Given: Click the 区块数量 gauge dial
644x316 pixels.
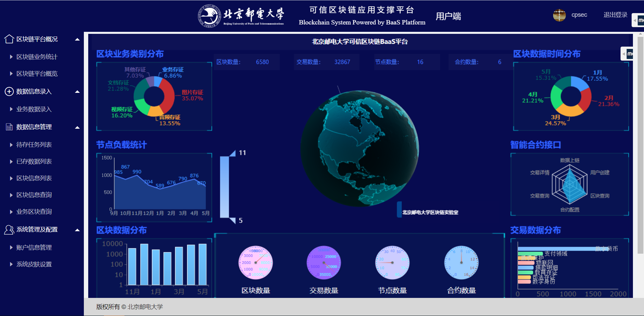Looking at the screenshot, I should click(256, 263).
